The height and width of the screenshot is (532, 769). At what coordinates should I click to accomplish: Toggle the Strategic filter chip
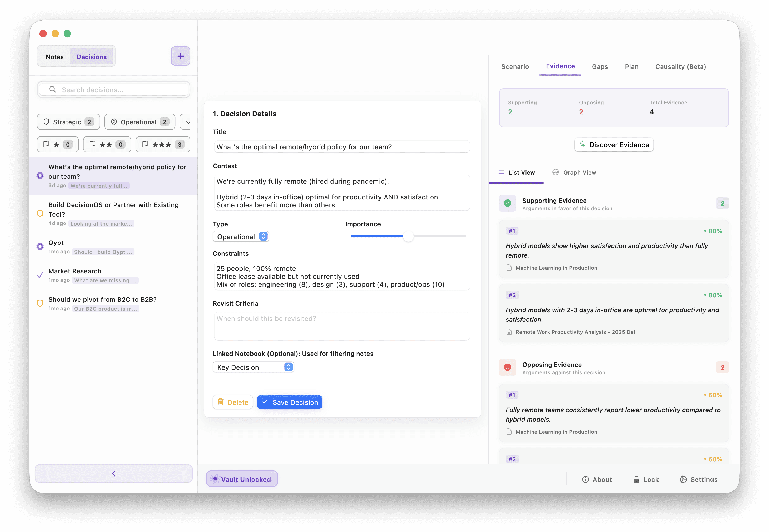click(68, 122)
